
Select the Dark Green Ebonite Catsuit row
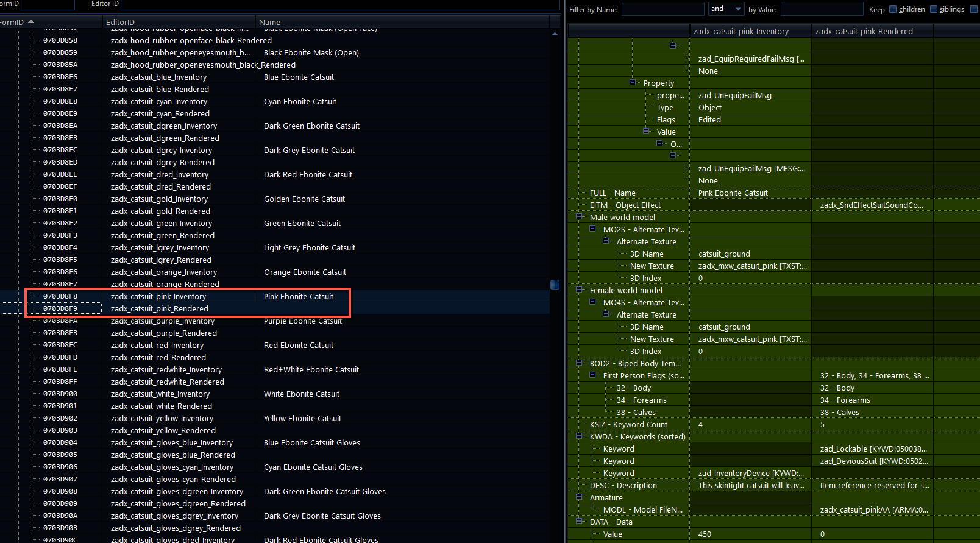point(274,126)
